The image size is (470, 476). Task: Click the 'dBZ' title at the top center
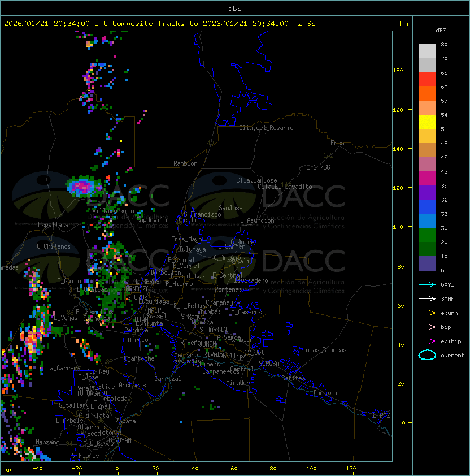(x=235, y=8)
